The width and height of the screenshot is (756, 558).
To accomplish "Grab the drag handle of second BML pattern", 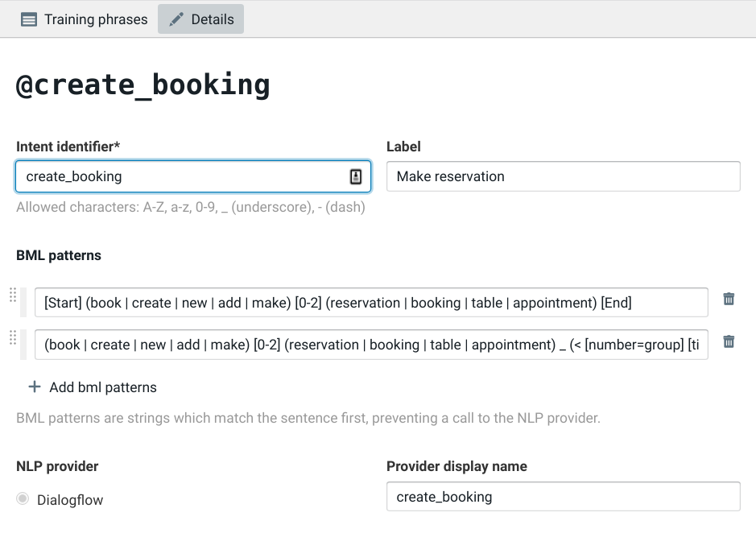I will [x=13, y=338].
